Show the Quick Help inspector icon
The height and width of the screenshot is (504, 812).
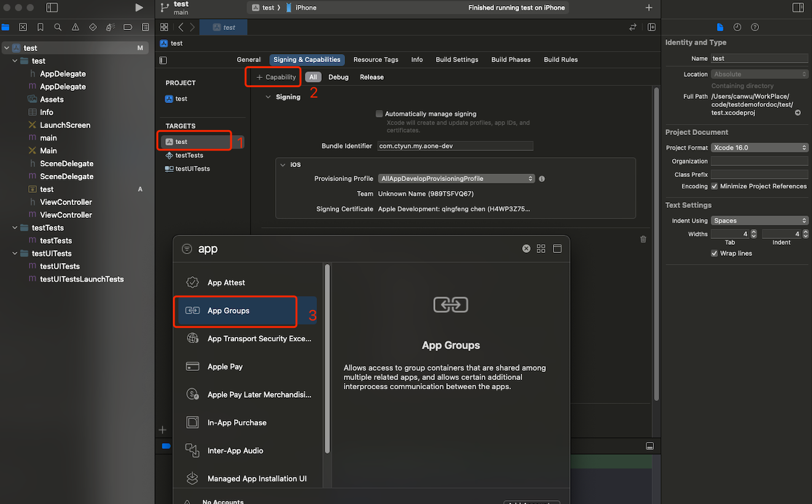(x=755, y=27)
